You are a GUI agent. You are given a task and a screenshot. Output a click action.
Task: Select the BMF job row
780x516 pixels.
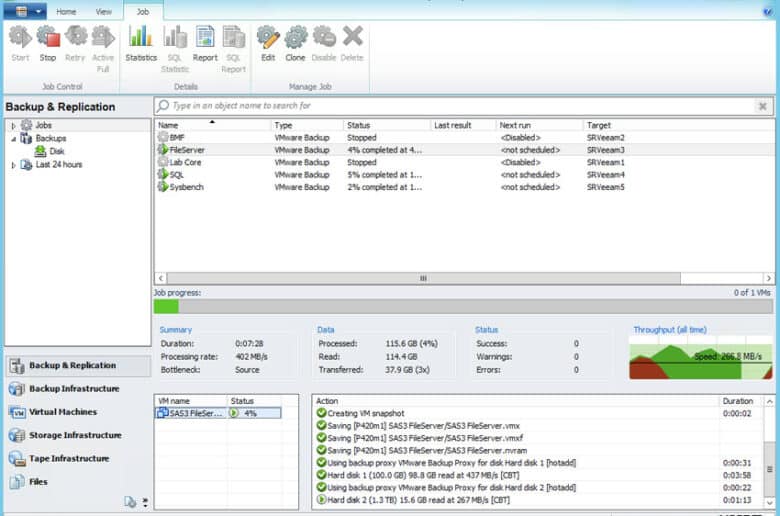(x=464, y=137)
